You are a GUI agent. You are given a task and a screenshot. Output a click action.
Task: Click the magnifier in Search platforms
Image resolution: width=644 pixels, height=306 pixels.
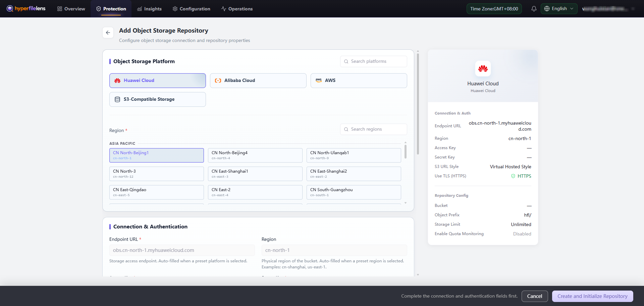pyautogui.click(x=346, y=61)
